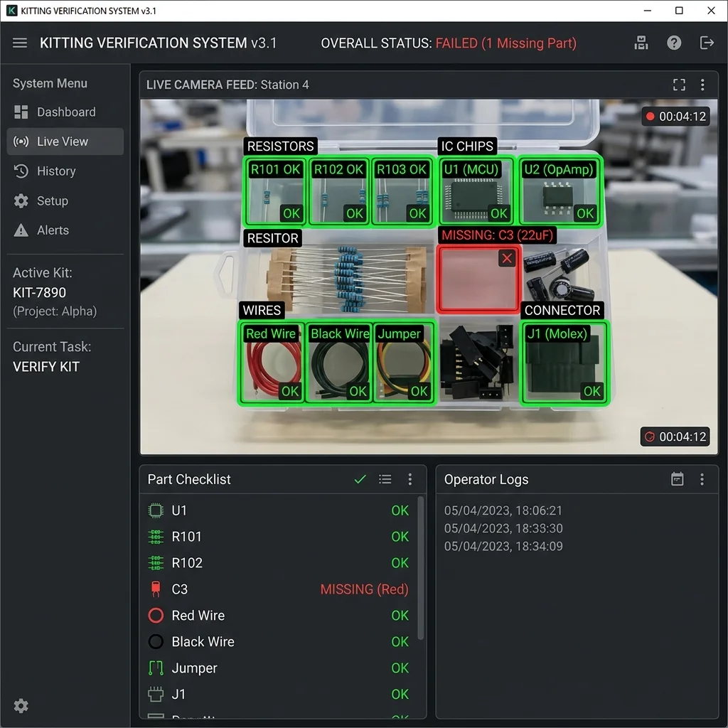
Task: Click the VERIFY KIT current task text
Action: click(46, 367)
